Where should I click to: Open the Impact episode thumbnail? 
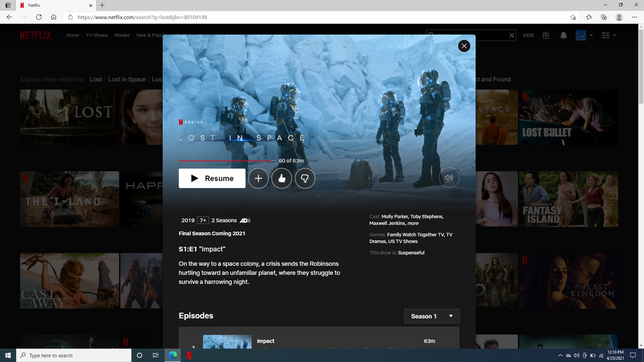[x=227, y=342]
